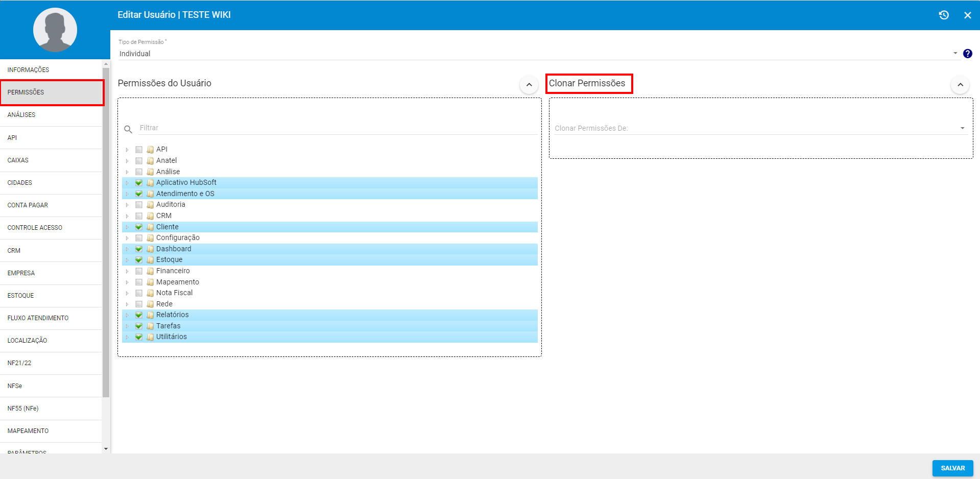This screenshot has height=479, width=980.
Task: Click the user avatar profile picture
Action: point(55,30)
